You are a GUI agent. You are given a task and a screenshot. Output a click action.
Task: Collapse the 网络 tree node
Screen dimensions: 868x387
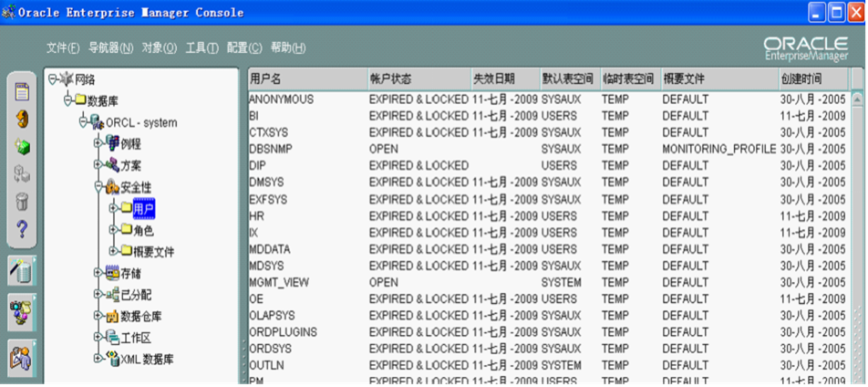coord(53,79)
